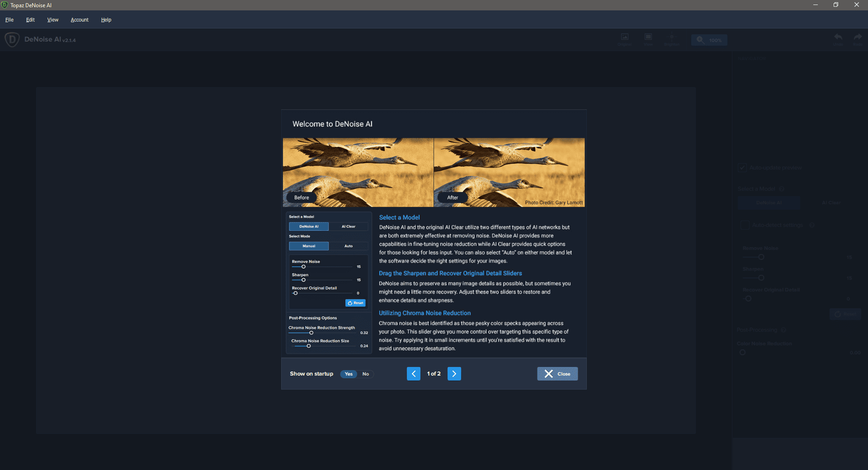Open the Account menu

pyautogui.click(x=80, y=20)
